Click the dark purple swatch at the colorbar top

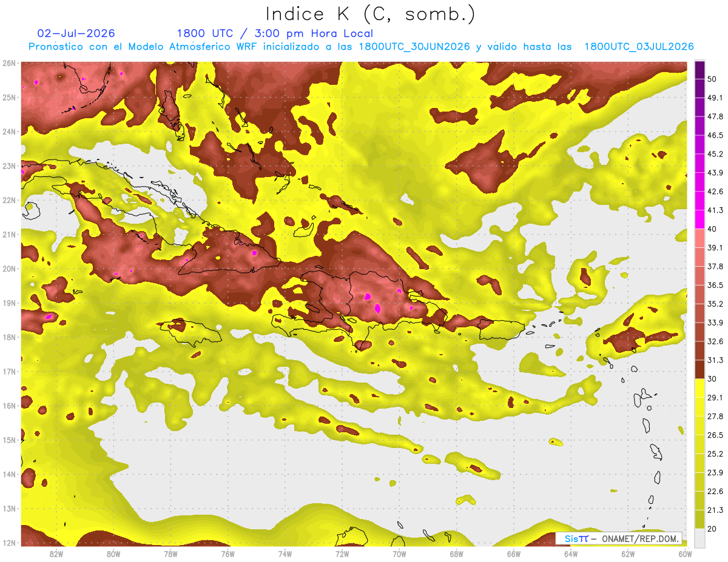point(699,69)
